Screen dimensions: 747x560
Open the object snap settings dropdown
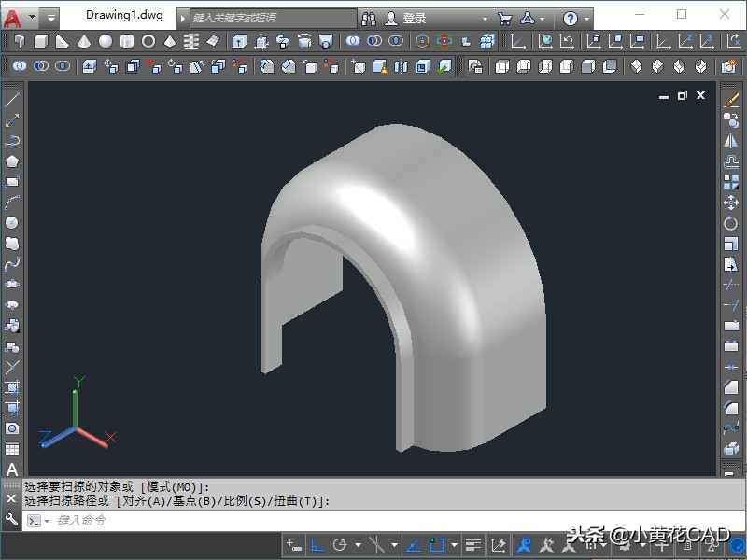click(x=455, y=545)
